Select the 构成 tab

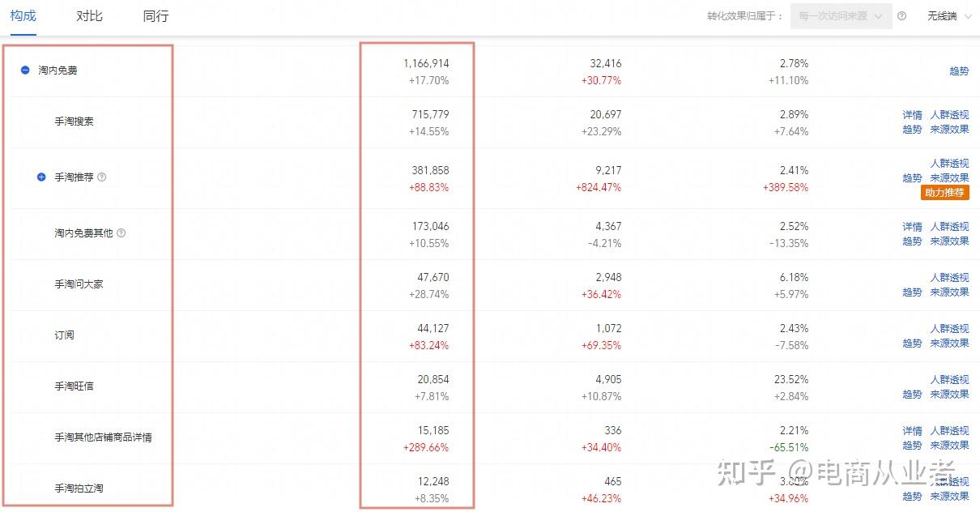coord(23,16)
